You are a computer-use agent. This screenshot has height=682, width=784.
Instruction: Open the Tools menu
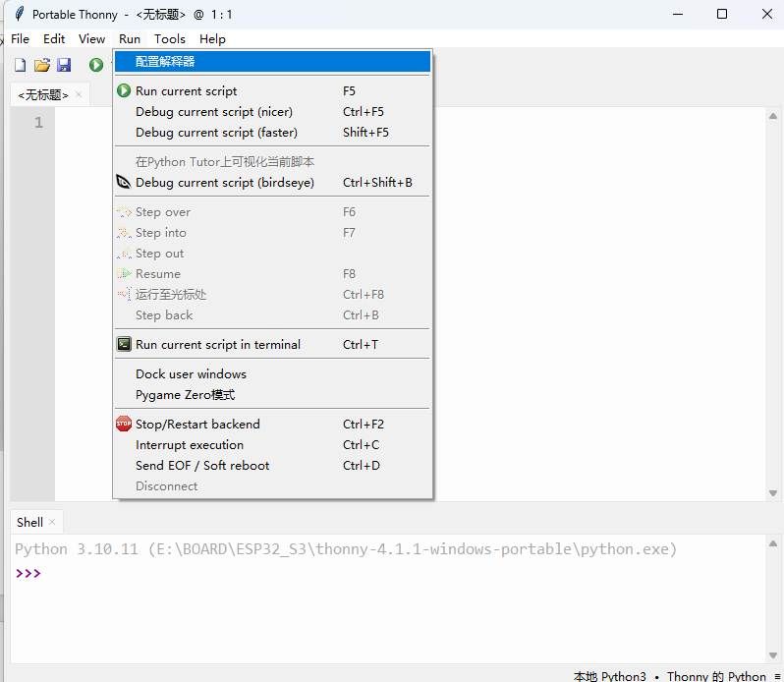tap(170, 39)
